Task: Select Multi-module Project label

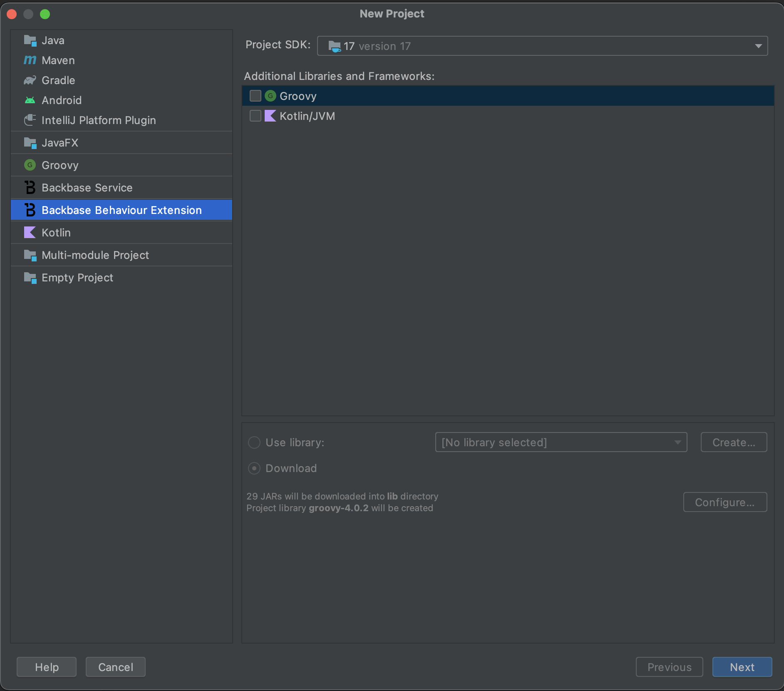Action: click(x=95, y=255)
